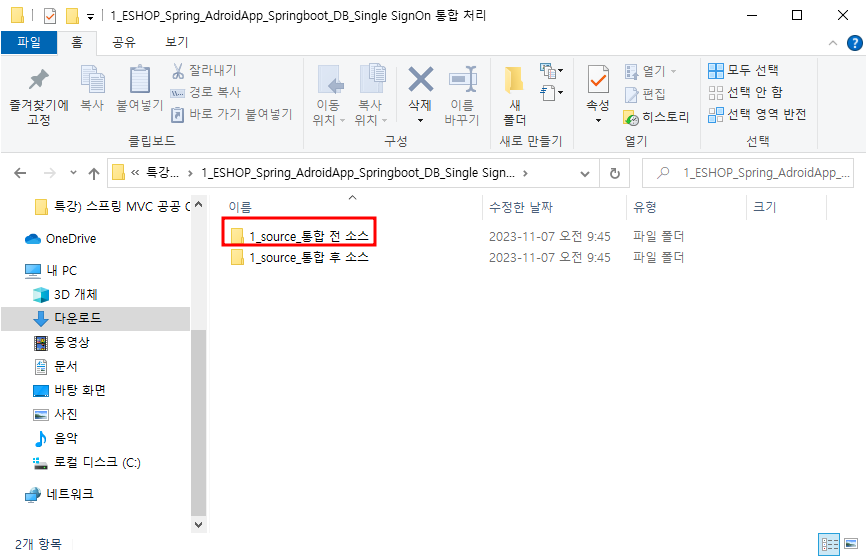This screenshot has width=867, height=557.
Task: Open the 파일 (File) tab
Action: pos(29,43)
